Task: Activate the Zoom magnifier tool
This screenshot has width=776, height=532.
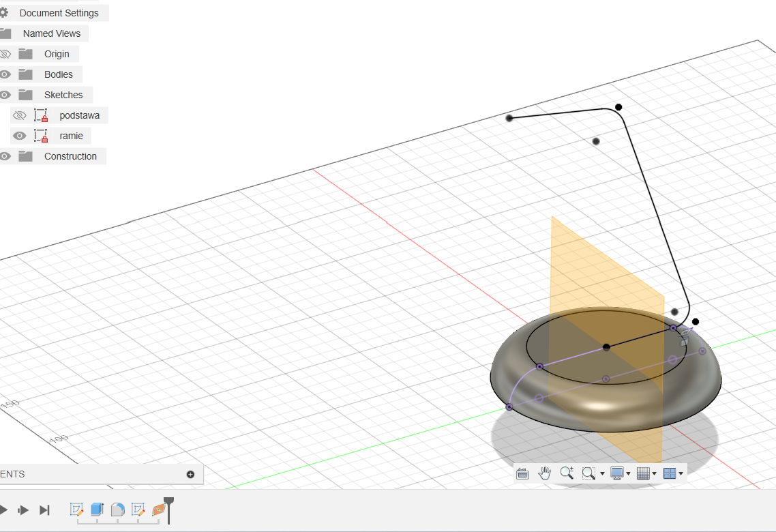Action: tap(567, 473)
